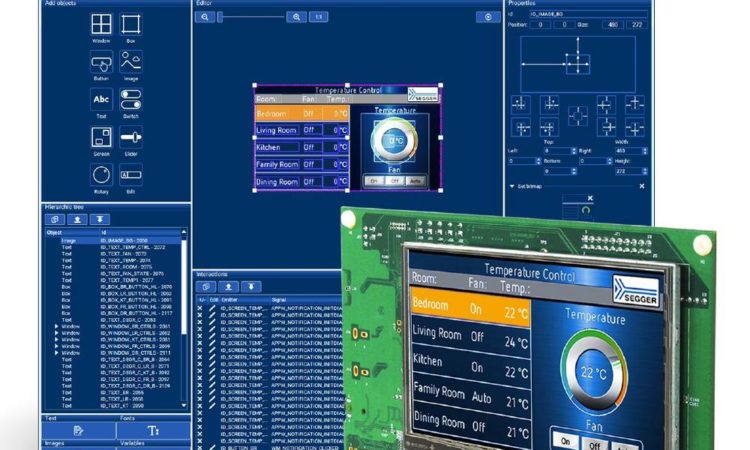
Task: Reset zoom with the 1:1 button
Action: pos(317,17)
